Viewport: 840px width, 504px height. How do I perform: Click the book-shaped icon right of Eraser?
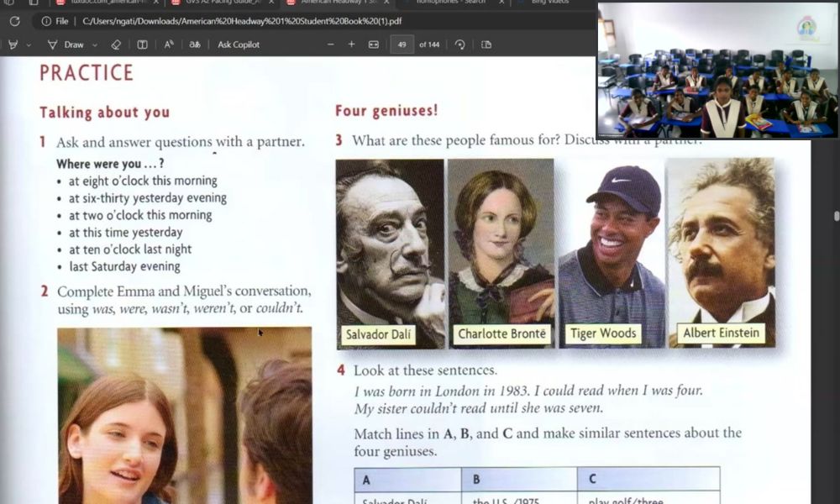click(143, 45)
